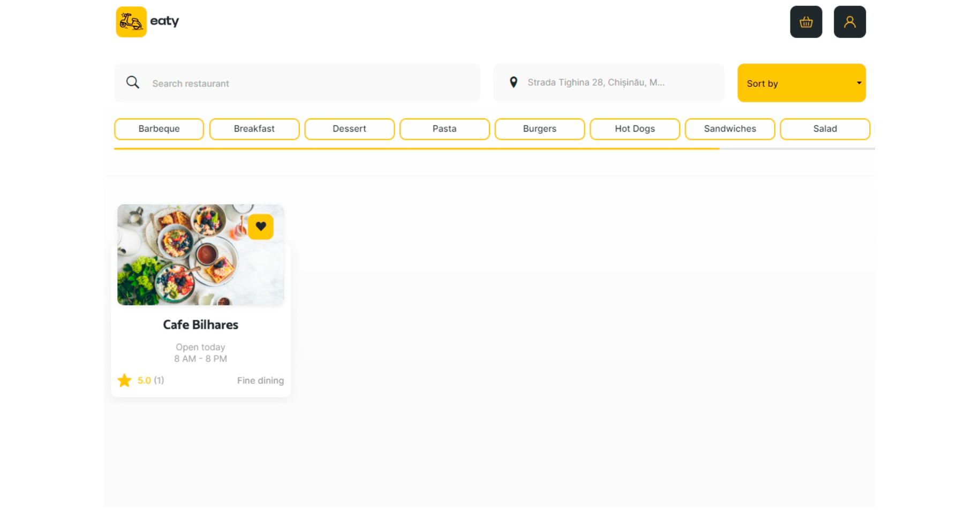980x512 pixels.
Task: Click the location pin icon
Action: [x=514, y=82]
